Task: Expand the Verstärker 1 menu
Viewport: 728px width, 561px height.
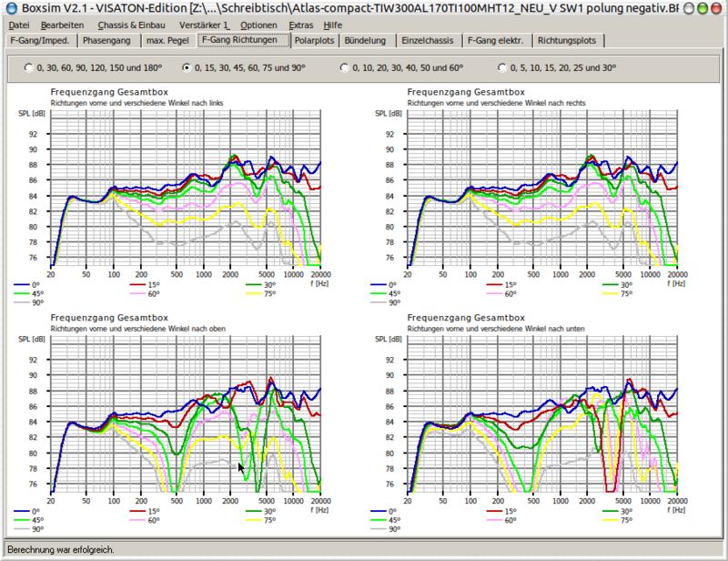Action: 205,25
